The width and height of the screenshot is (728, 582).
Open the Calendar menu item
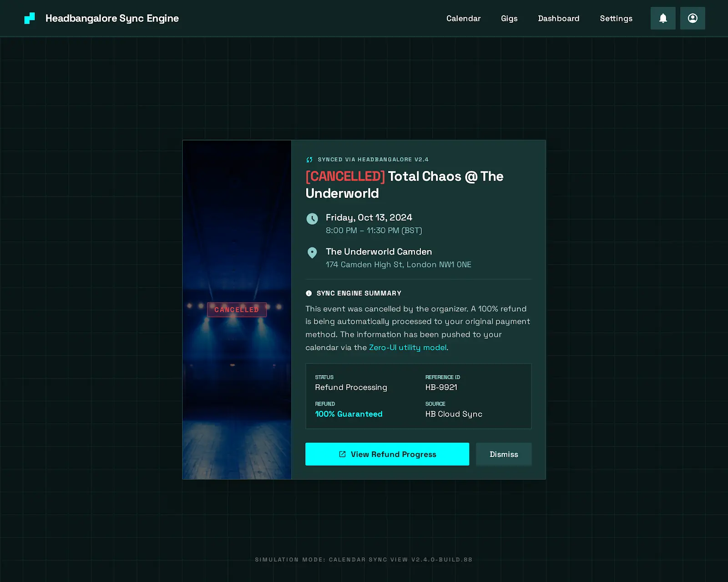click(463, 18)
